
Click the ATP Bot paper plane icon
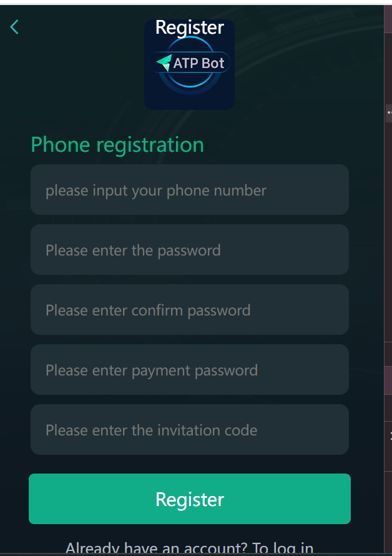164,62
